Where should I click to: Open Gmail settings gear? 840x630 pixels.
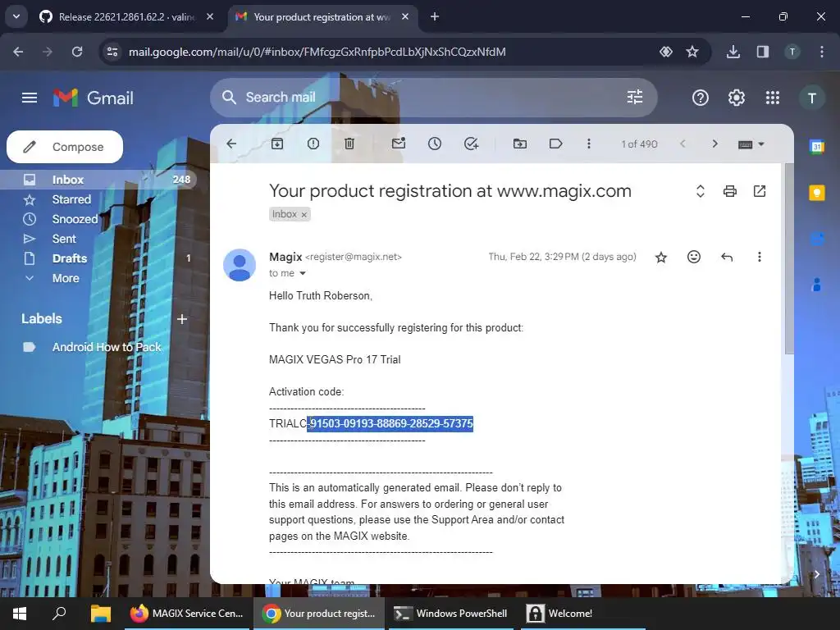pyautogui.click(x=736, y=98)
